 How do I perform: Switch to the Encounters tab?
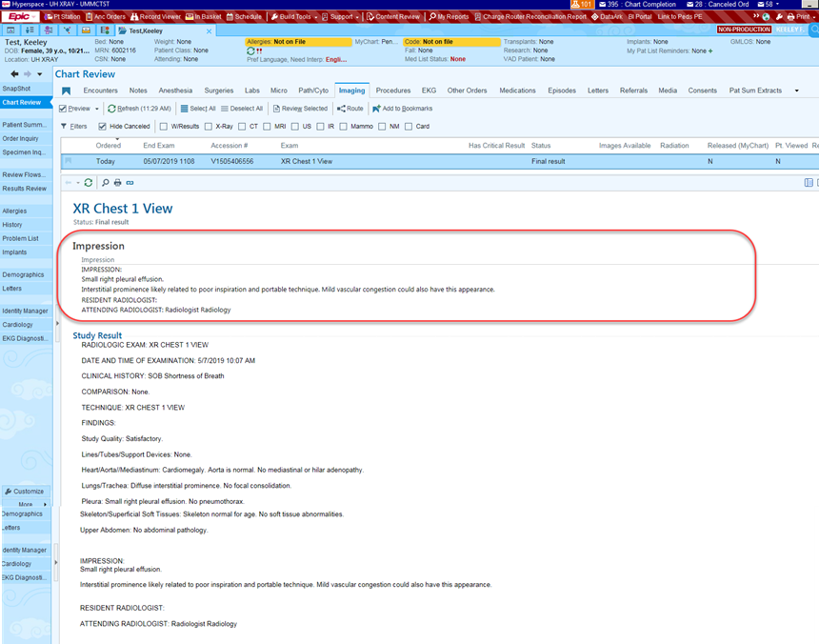[x=100, y=91]
